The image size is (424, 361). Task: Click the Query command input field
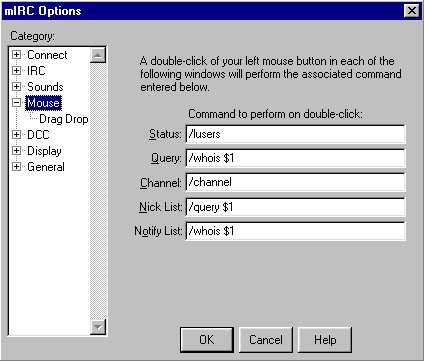tap(295, 158)
